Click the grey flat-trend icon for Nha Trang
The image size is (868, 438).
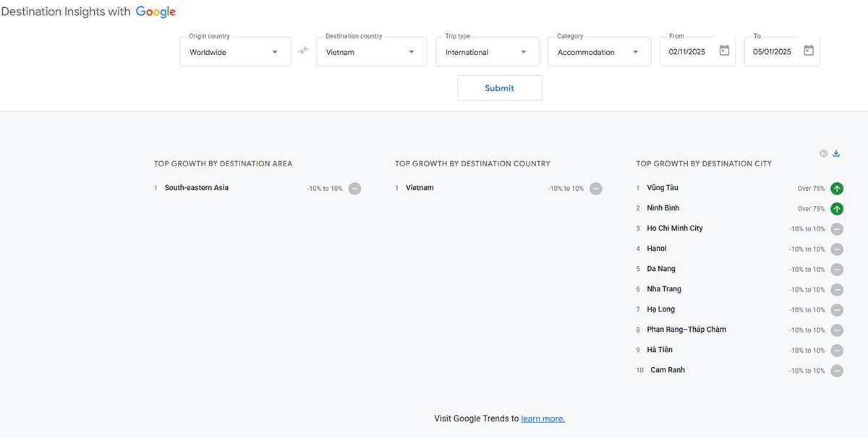click(837, 290)
